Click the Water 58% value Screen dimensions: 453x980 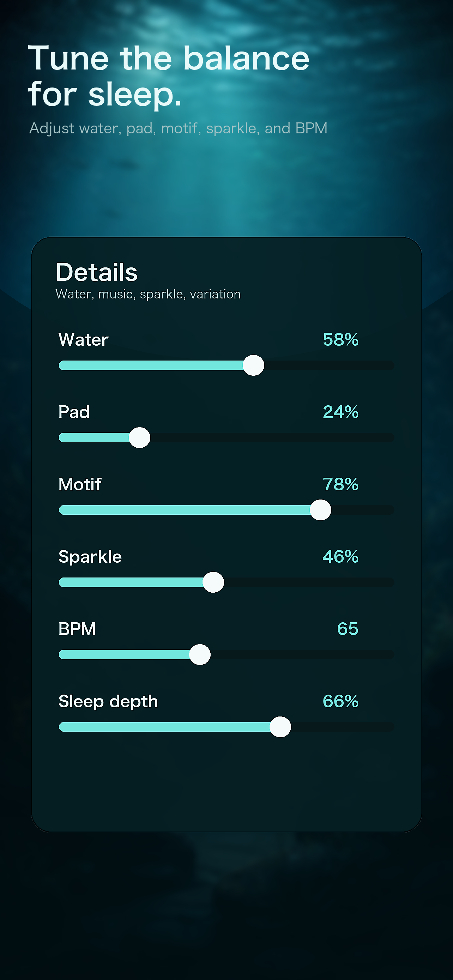coord(340,339)
